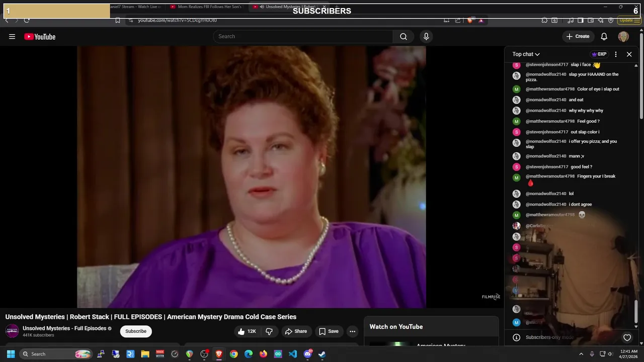Click chat message 'and eat'

pos(576,100)
